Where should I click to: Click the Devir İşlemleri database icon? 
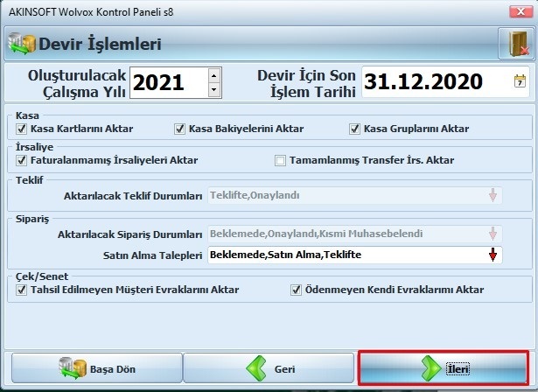pos(22,44)
